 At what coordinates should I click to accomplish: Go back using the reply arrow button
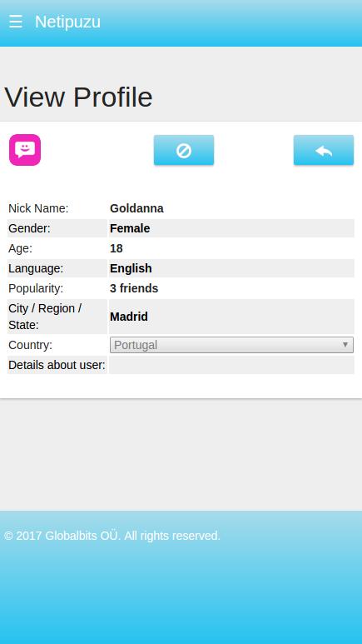pos(324,150)
